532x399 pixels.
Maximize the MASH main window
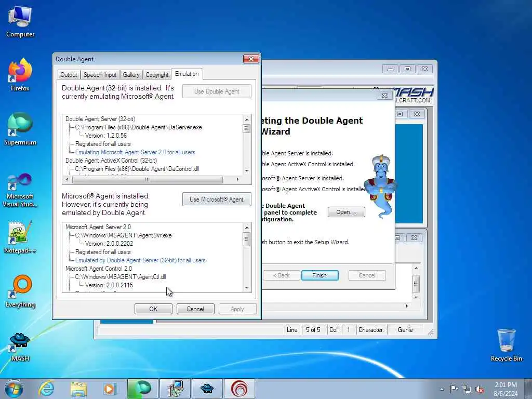pos(407,69)
